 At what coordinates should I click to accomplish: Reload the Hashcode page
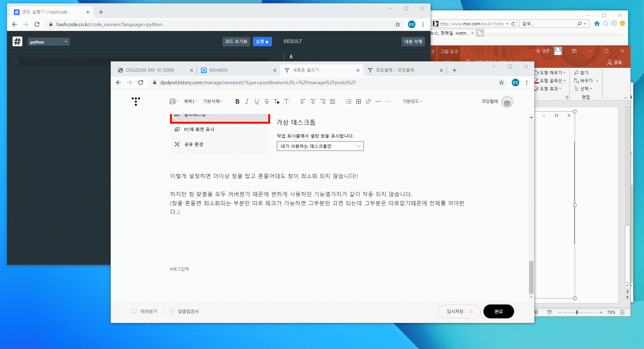pos(37,24)
